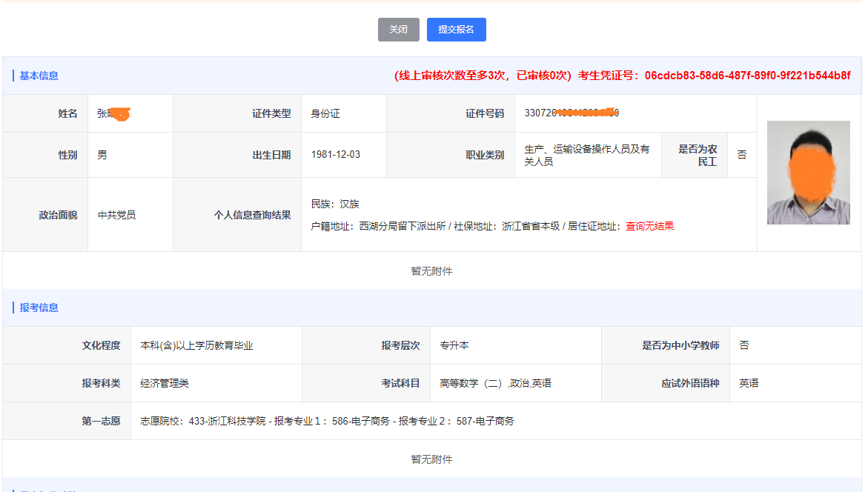Select the 经济管理类 subject category value
Image resolution: width=868 pixels, height=492 pixels.
(165, 383)
